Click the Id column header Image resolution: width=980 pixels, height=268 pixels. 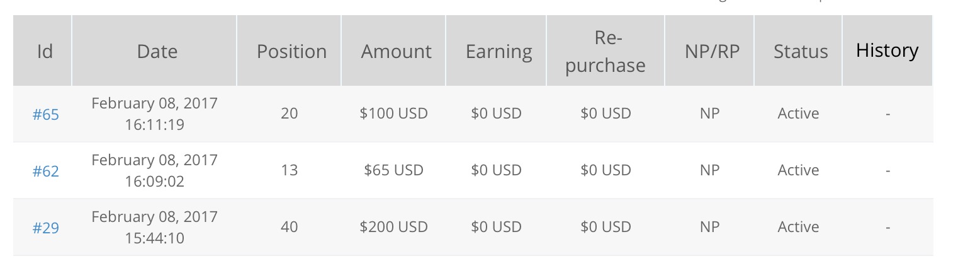45,51
